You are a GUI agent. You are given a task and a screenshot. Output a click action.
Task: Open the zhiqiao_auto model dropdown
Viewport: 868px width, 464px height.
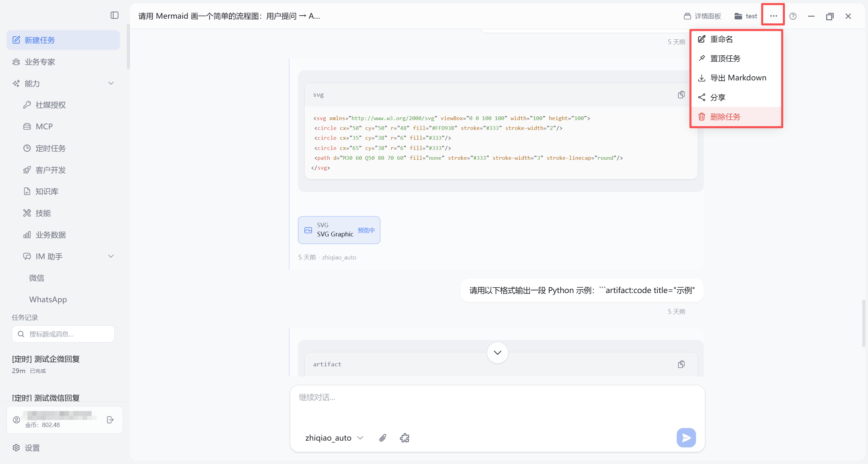click(334, 438)
